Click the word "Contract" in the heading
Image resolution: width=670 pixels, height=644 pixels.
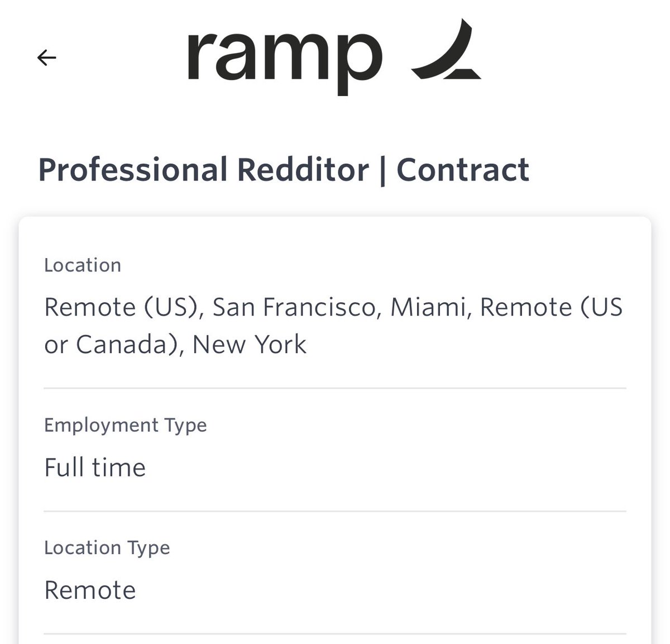pyautogui.click(x=462, y=170)
